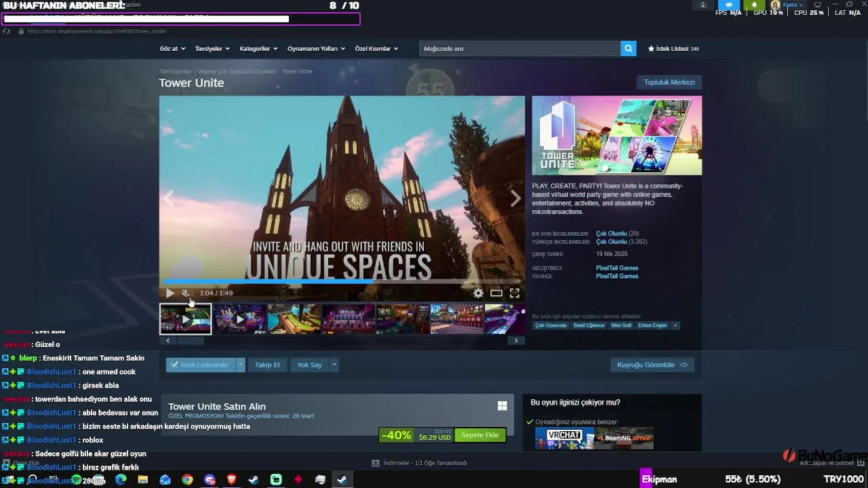
Task: Open File Explorer from taskbar
Action: [x=143, y=480]
